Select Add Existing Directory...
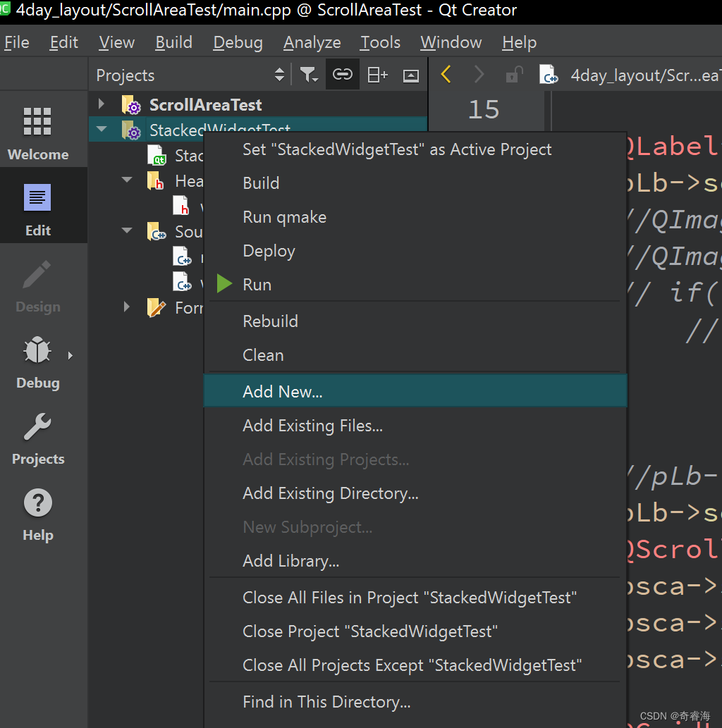722x728 pixels. (415, 493)
